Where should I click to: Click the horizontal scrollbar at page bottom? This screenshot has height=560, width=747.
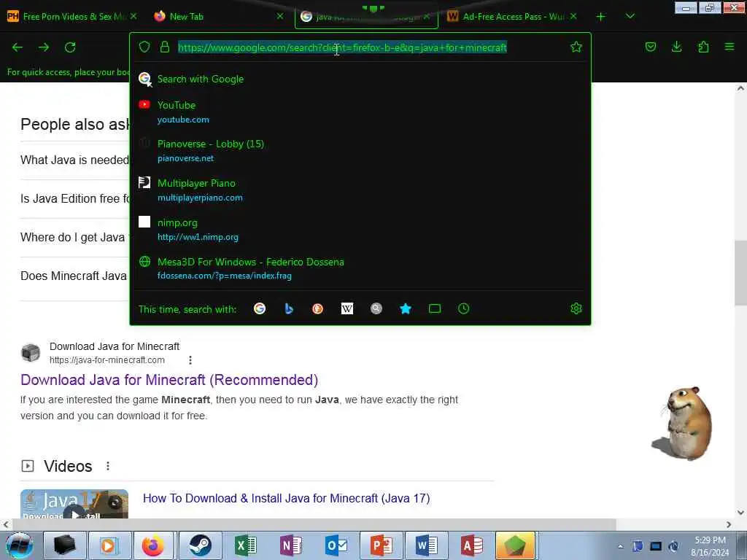pyautogui.click(x=314, y=524)
